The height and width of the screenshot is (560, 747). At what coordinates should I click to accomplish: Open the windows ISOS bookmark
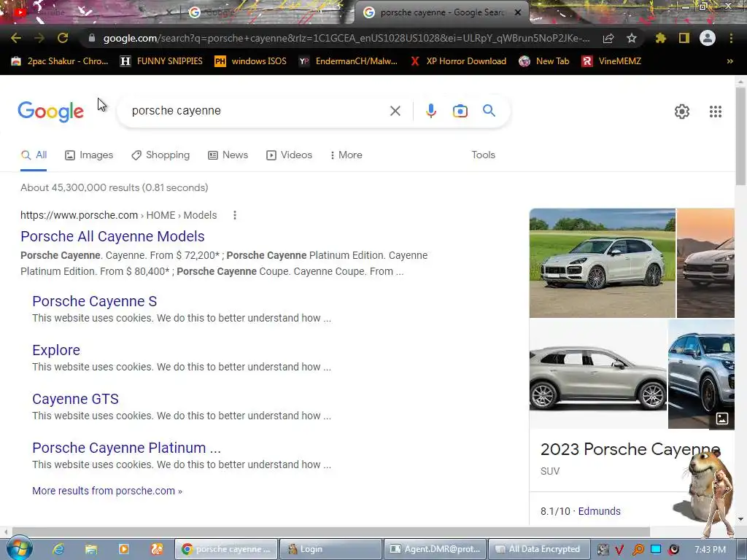[251, 61]
